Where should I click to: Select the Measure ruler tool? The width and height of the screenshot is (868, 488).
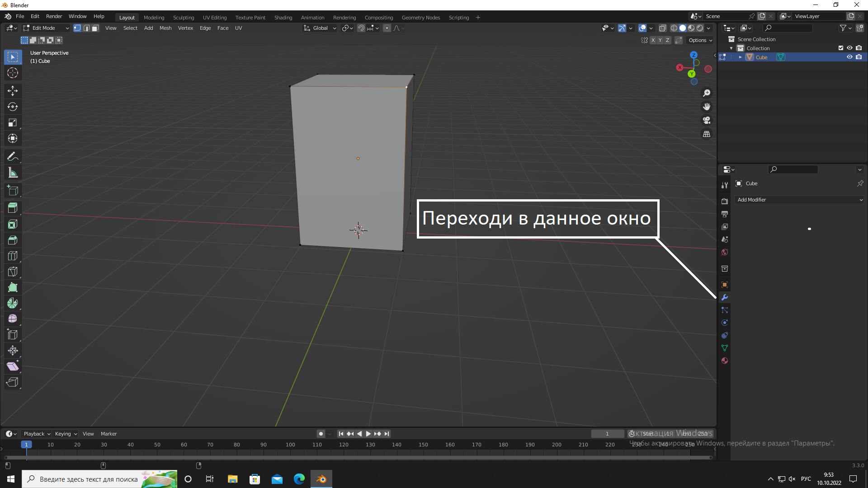coord(13,173)
